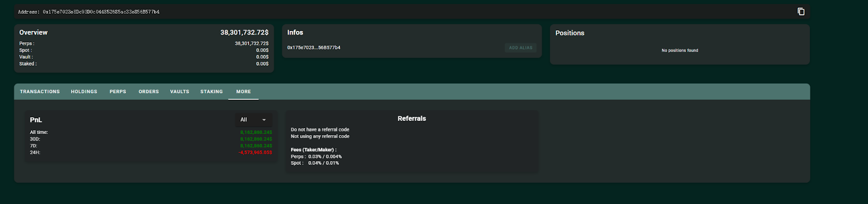Click the ADD ALIAS button
Screen dimensions: 868x204
tap(521, 48)
